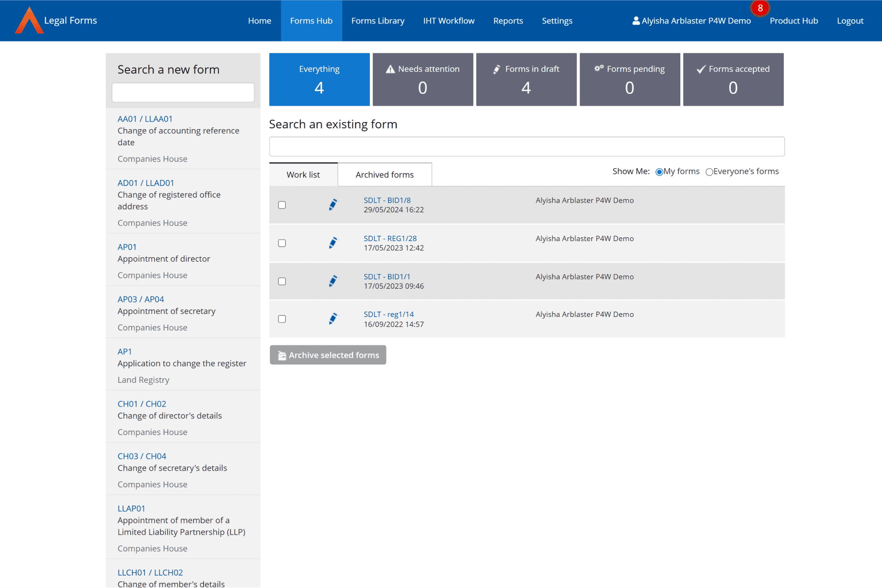Switch to the Archived forms tab
The width and height of the screenshot is (882, 588).
click(x=384, y=174)
